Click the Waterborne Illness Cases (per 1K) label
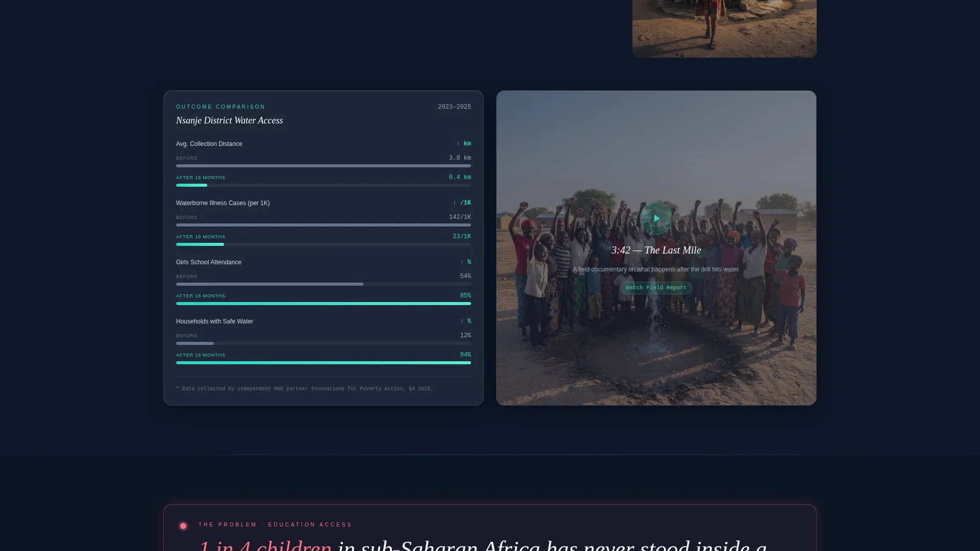 tap(223, 203)
